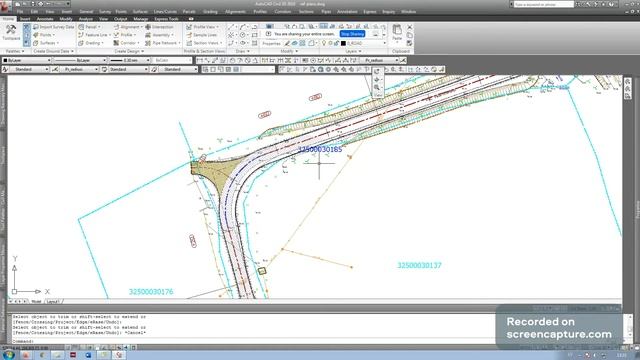Click the Section Views tool

[x=204, y=43]
